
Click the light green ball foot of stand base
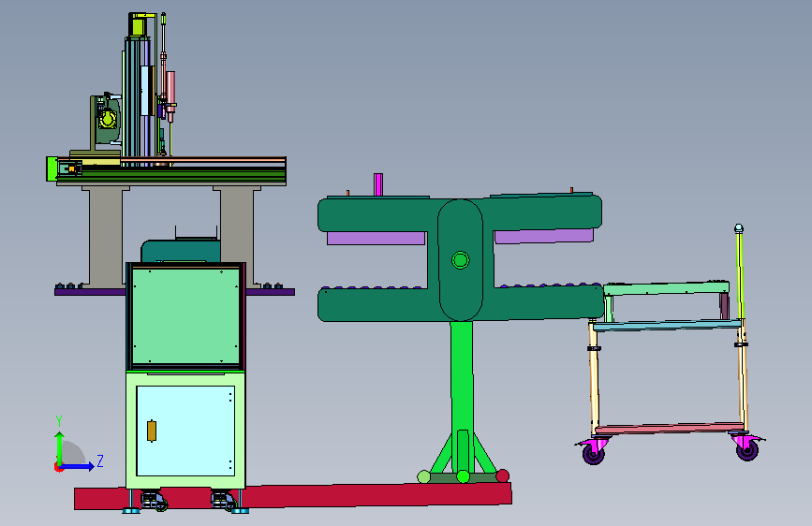click(423, 476)
